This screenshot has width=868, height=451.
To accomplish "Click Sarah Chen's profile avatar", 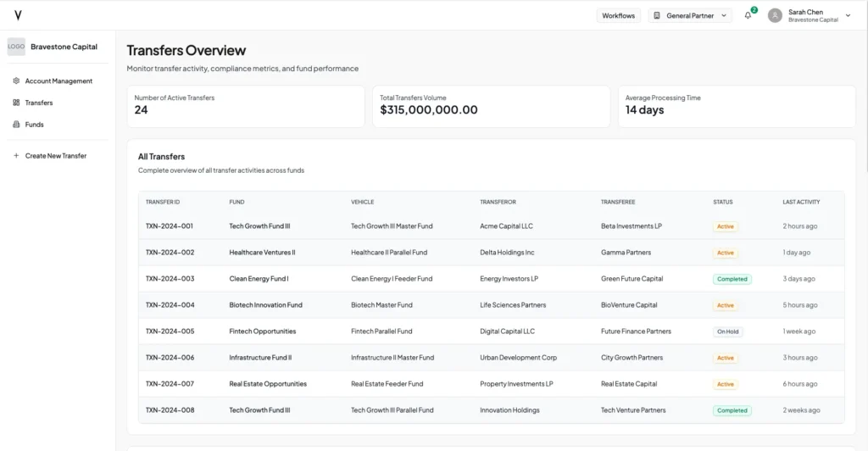I will click(x=775, y=15).
